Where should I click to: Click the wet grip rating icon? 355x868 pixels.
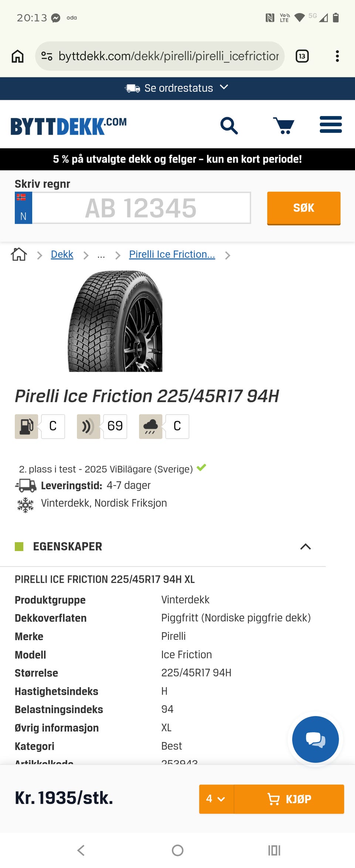coord(151,426)
